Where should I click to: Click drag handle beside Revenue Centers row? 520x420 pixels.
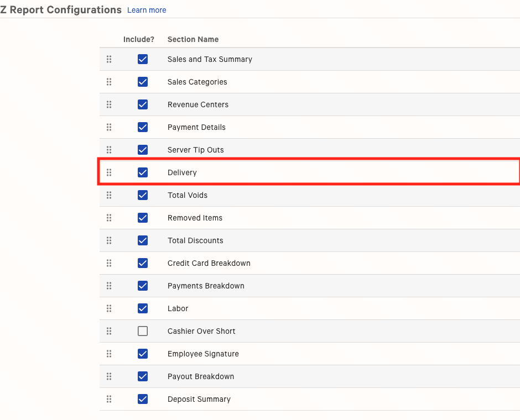(109, 104)
